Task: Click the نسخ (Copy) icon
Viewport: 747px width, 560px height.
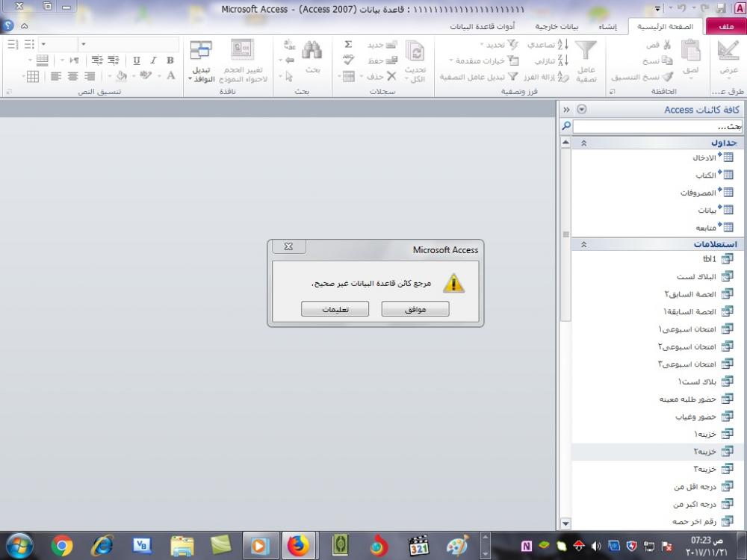Action: point(667,60)
